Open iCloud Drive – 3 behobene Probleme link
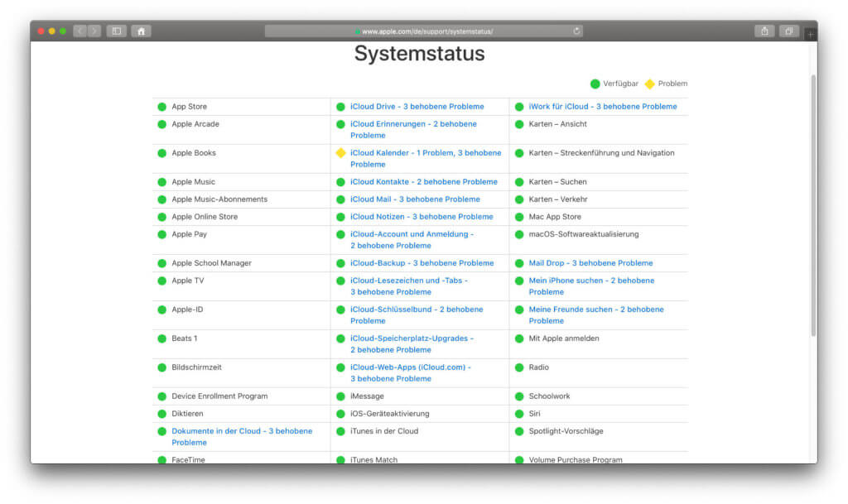 [x=417, y=107]
